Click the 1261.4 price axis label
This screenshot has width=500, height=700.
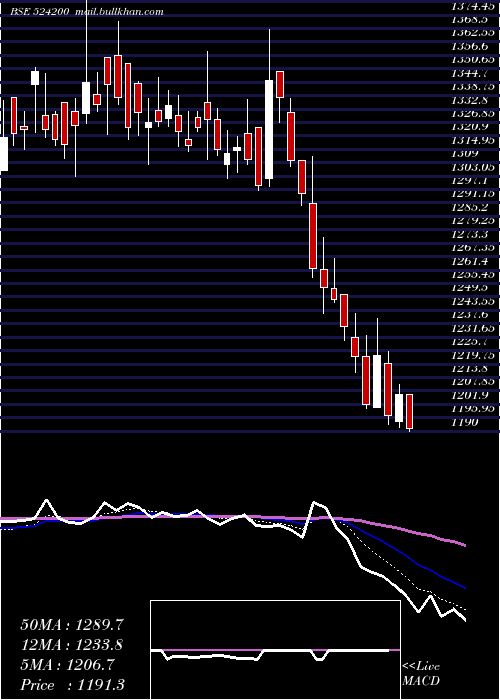(469, 261)
